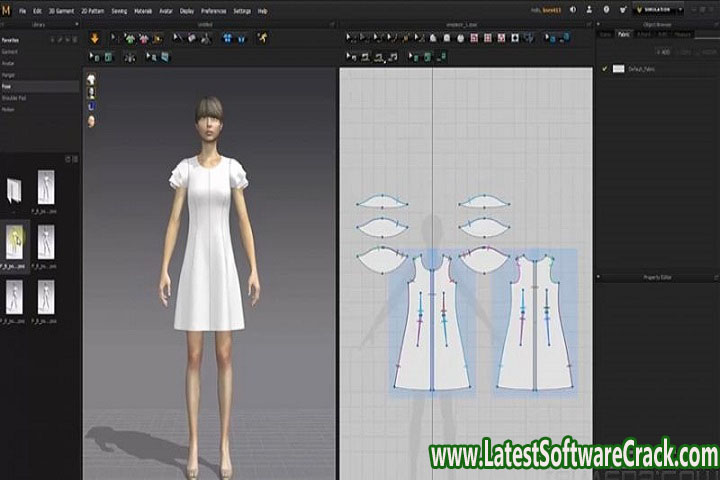This screenshot has width=720, height=480.
Task: Click the white shirt icon in 3D viewport
Action: point(91,79)
